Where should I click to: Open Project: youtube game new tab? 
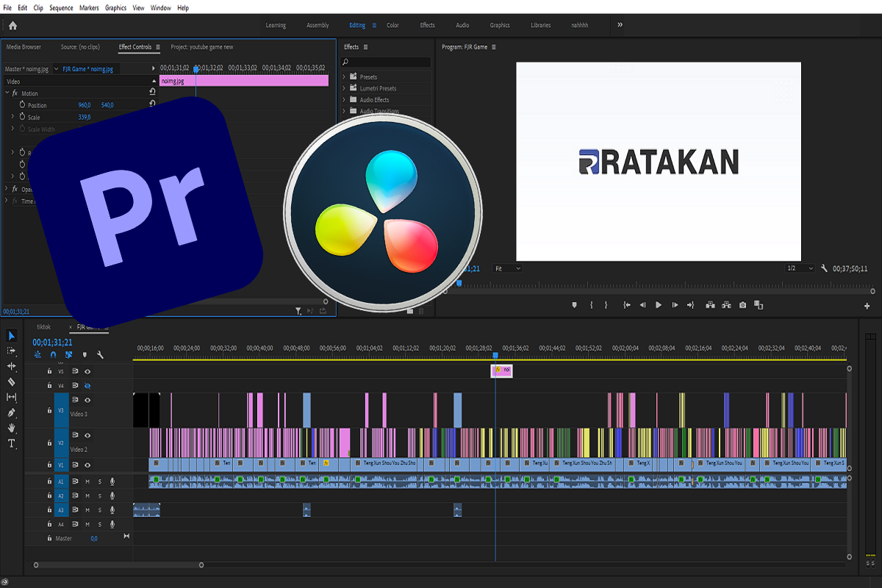[202, 47]
